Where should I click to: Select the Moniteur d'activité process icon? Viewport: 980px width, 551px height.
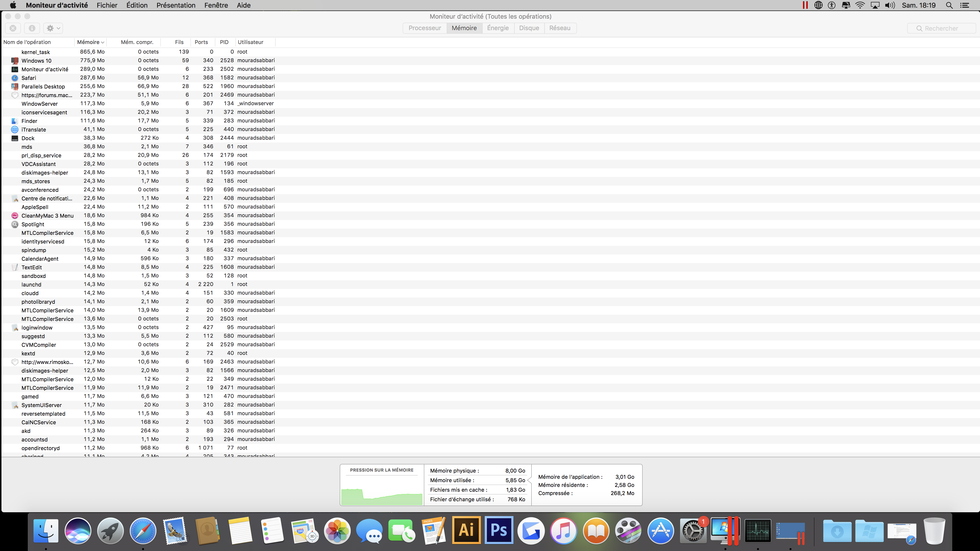(x=15, y=69)
